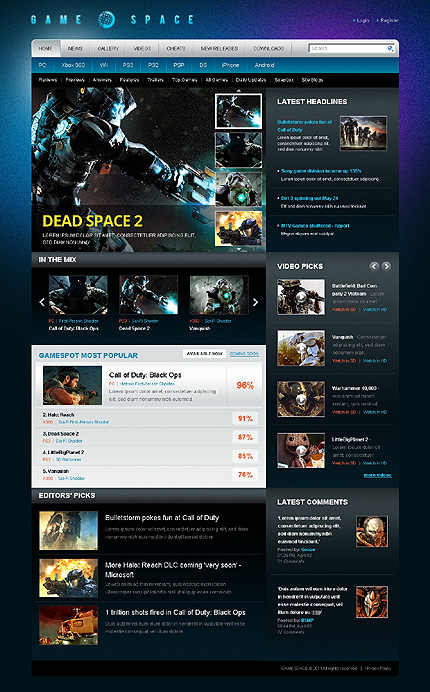Screen dimensions: 430x692
Task: Play the Battlefield Bad Company 2 video
Action: (x=301, y=297)
